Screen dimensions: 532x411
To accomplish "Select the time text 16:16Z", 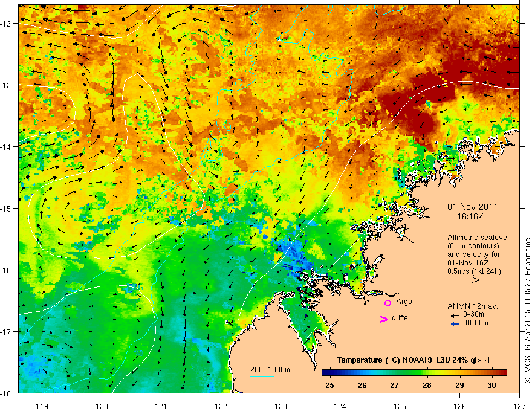I will pyautogui.click(x=470, y=216).
